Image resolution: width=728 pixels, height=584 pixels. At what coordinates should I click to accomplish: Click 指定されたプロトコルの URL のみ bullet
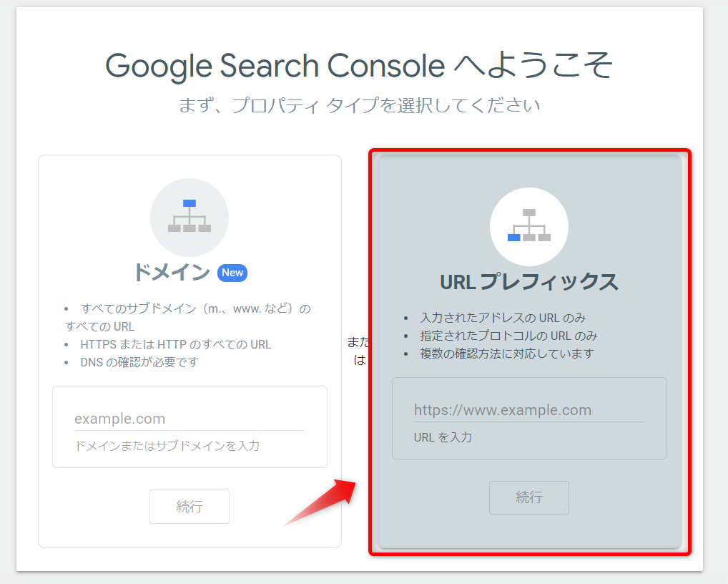[508, 336]
